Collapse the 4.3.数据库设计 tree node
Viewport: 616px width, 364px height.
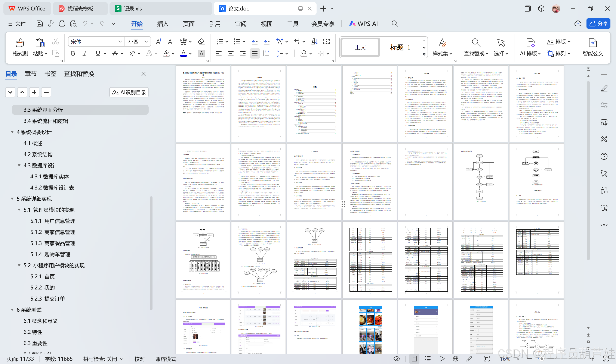19,165
